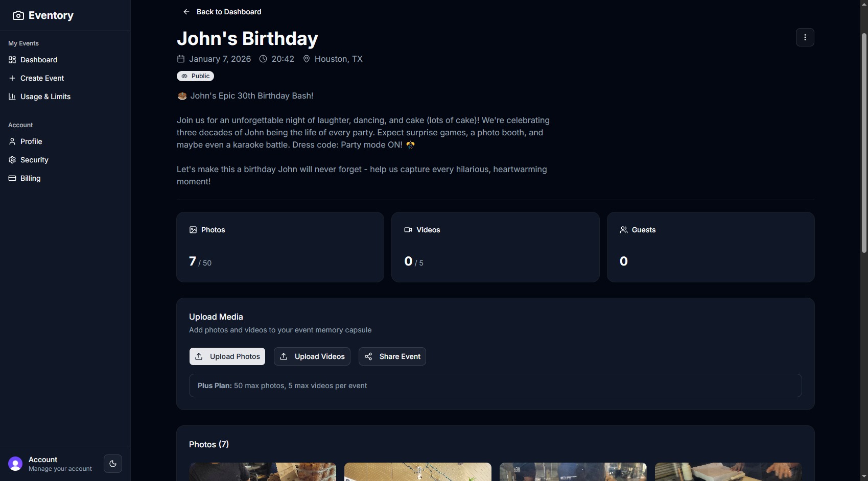Click the Photos stat card image icon
The height and width of the screenshot is (481, 868).
coord(193,230)
